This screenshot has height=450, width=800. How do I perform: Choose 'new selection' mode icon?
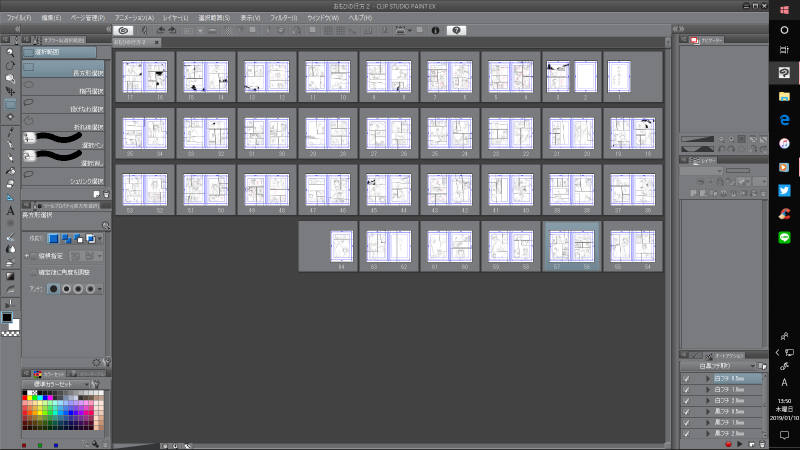pos(54,238)
